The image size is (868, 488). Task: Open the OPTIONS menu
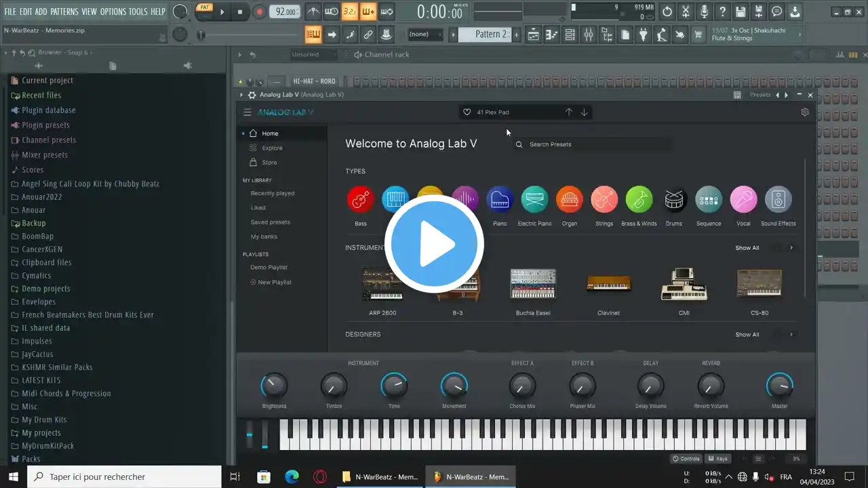[x=113, y=12]
